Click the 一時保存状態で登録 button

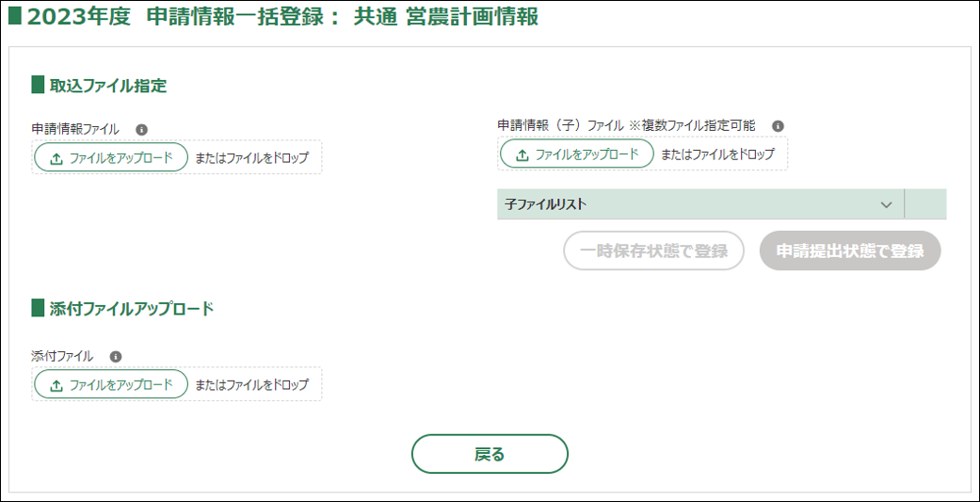coord(653,251)
